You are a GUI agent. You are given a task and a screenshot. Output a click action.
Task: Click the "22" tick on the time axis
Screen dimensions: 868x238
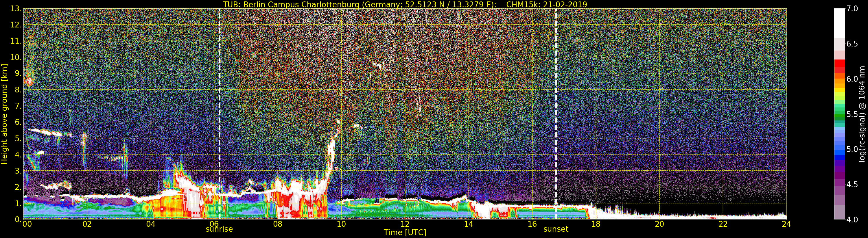723,224
